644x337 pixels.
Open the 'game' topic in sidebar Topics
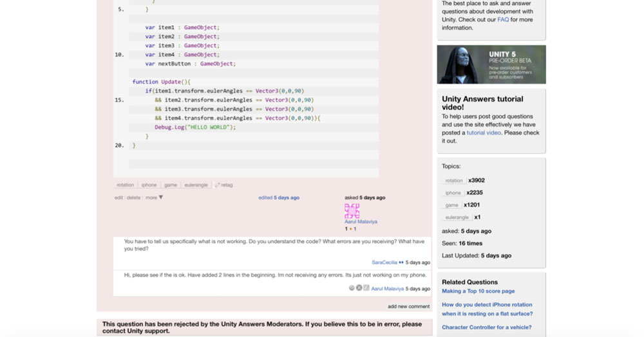pyautogui.click(x=451, y=205)
